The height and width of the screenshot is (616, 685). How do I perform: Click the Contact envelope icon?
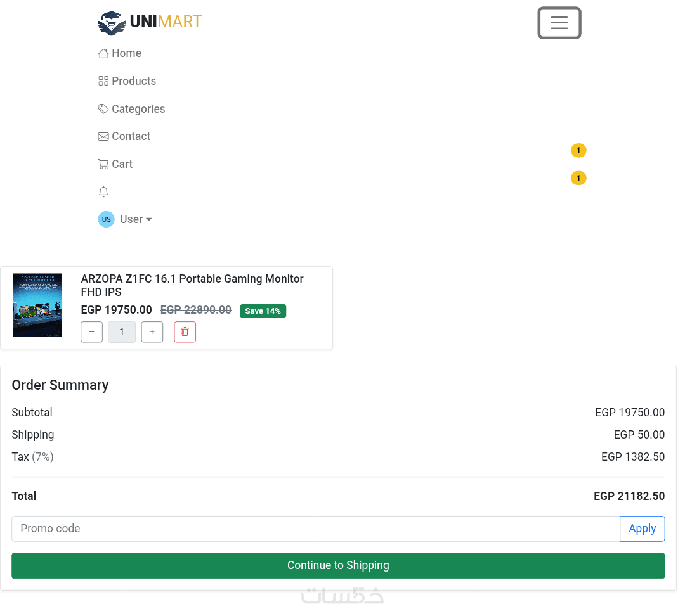[103, 137]
